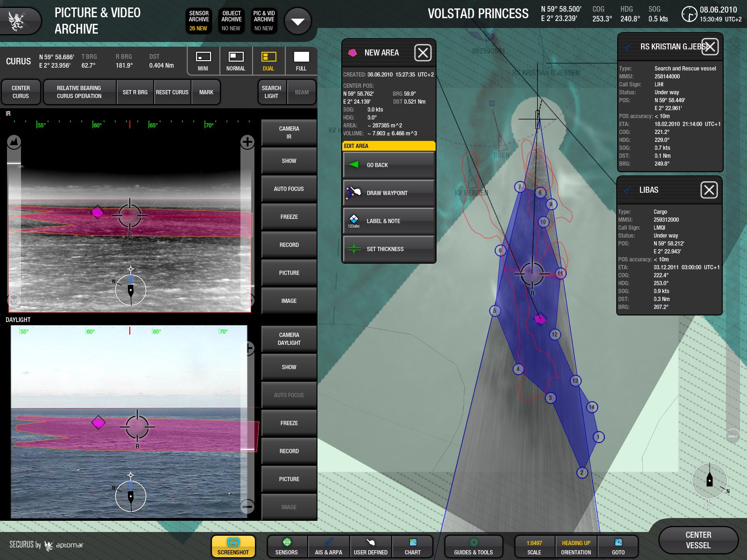Open the Chart menu
The width and height of the screenshot is (747, 560).
coord(413,546)
